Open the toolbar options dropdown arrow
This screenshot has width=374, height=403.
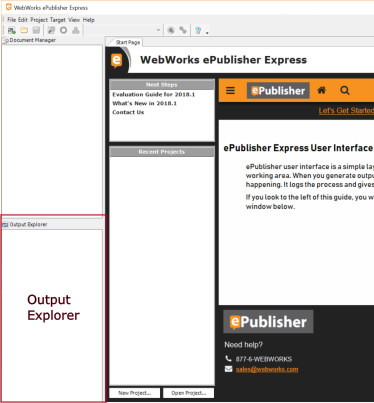pyautogui.click(x=207, y=32)
